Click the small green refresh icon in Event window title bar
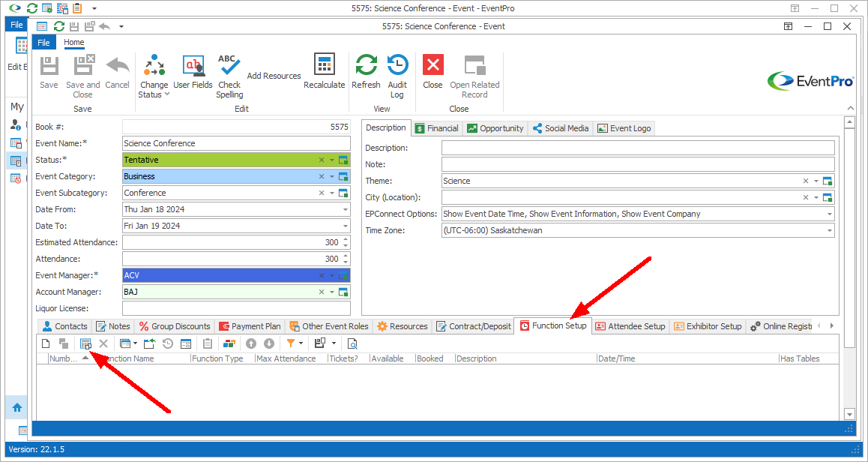 [58, 26]
